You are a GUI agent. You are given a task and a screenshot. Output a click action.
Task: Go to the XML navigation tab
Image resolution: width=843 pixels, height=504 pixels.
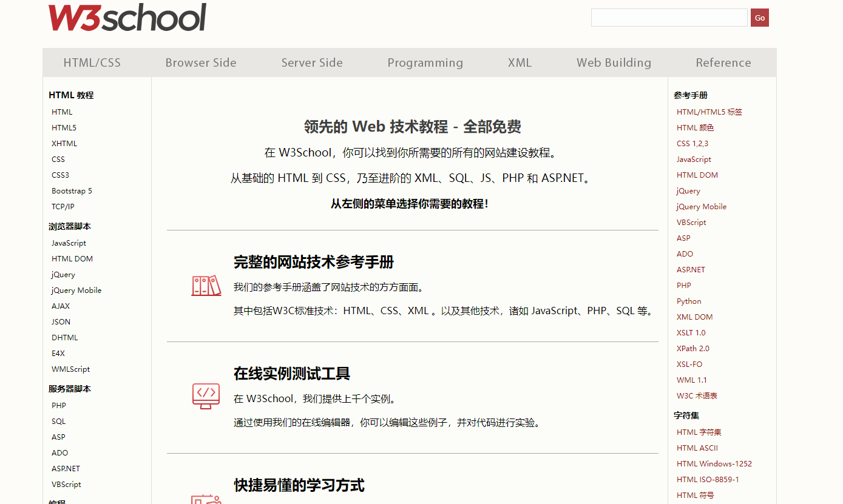[520, 62]
